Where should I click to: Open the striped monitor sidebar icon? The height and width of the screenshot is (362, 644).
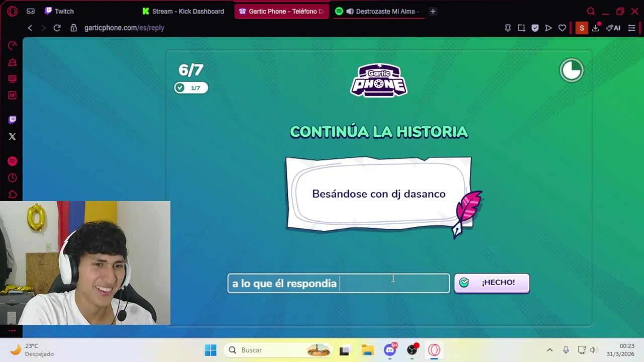click(13, 79)
